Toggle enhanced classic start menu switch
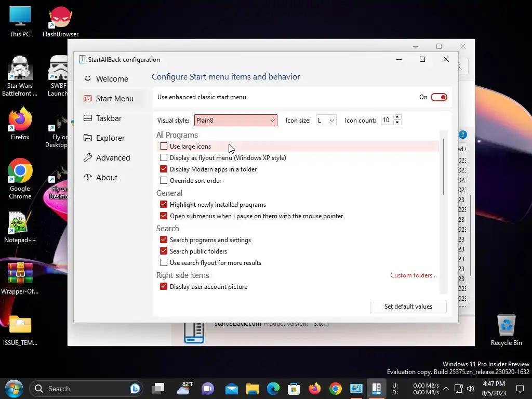Viewport: 532px width, 399px height. [438, 97]
